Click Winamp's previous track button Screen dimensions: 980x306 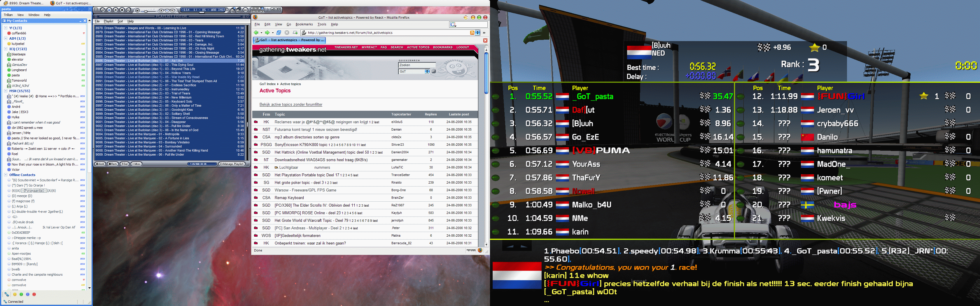103,10
